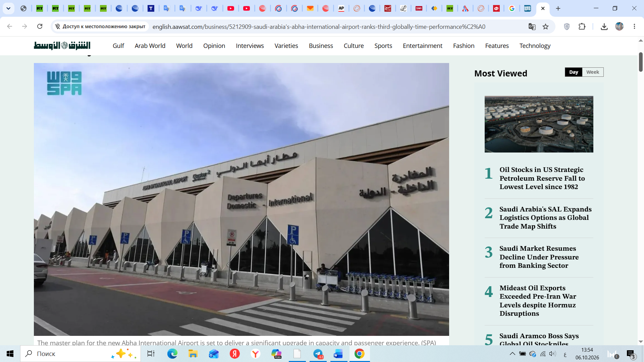Open a new browser tab with plus
Viewport: 644px width, 362px height.
pos(558,8)
